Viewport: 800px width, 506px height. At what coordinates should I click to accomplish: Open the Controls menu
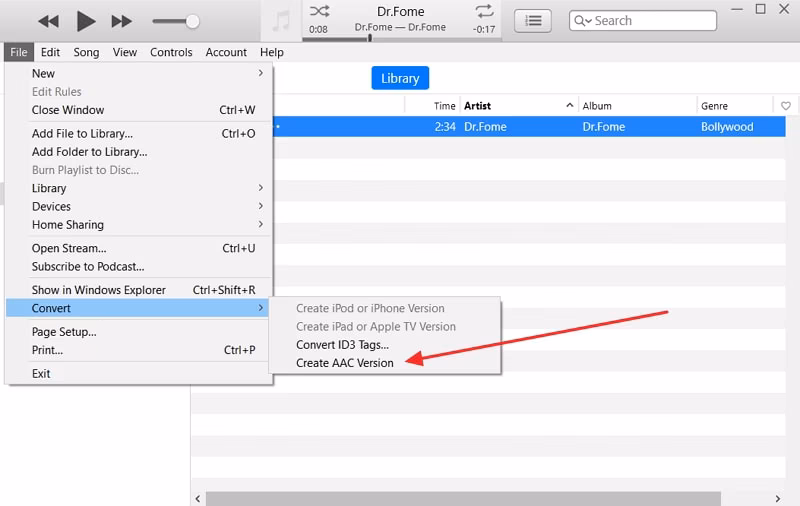point(171,52)
